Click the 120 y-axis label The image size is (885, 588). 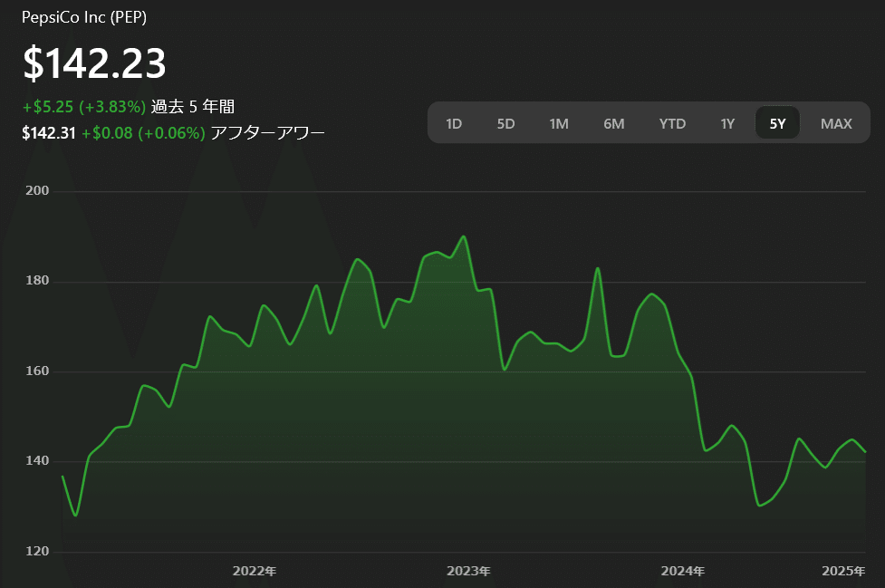pos(37,551)
